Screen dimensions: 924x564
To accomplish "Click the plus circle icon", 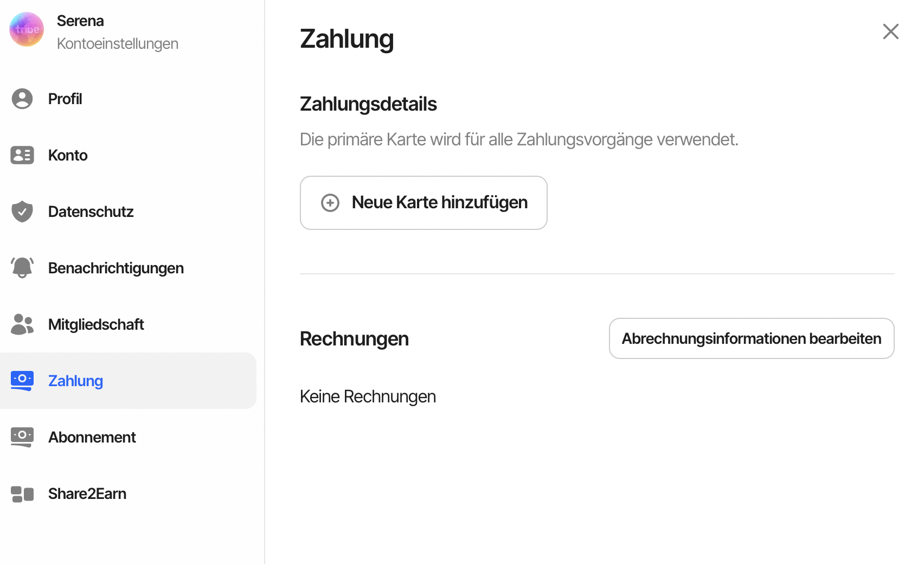I will click(330, 203).
